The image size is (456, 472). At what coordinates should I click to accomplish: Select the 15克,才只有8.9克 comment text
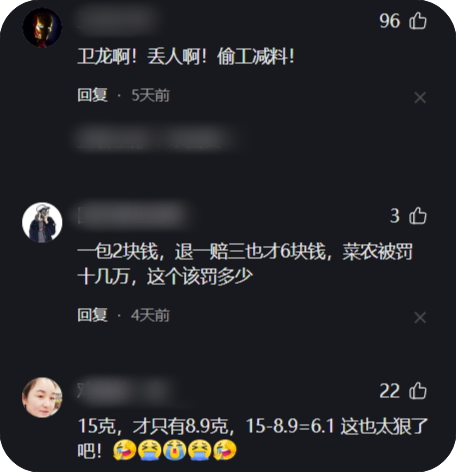coord(252,439)
